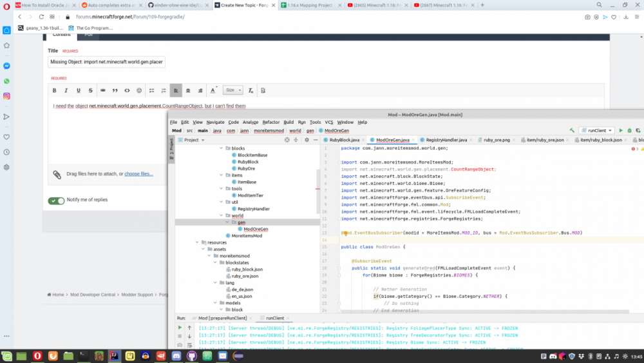The height and width of the screenshot is (363, 644).
Task: Toggle Notify me of replies switch
Action: (56, 201)
